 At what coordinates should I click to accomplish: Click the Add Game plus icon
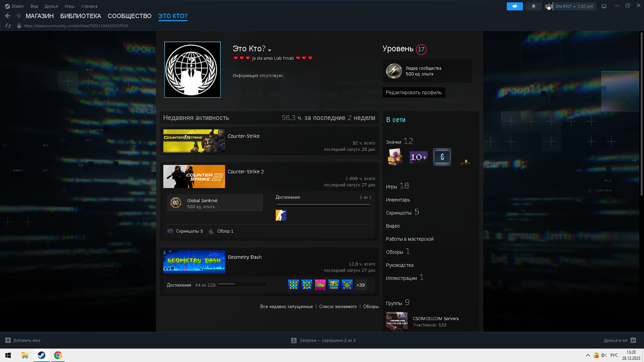coord(8,341)
